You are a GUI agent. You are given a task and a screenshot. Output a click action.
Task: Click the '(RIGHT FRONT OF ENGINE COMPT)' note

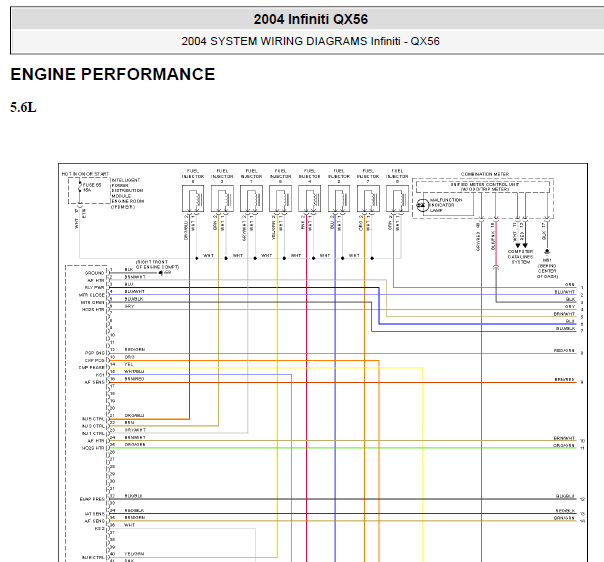(x=157, y=264)
